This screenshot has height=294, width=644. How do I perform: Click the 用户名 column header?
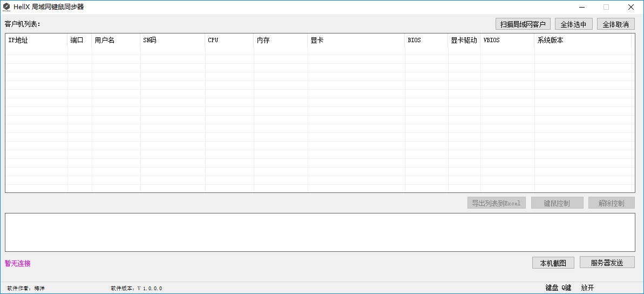[x=116, y=41]
